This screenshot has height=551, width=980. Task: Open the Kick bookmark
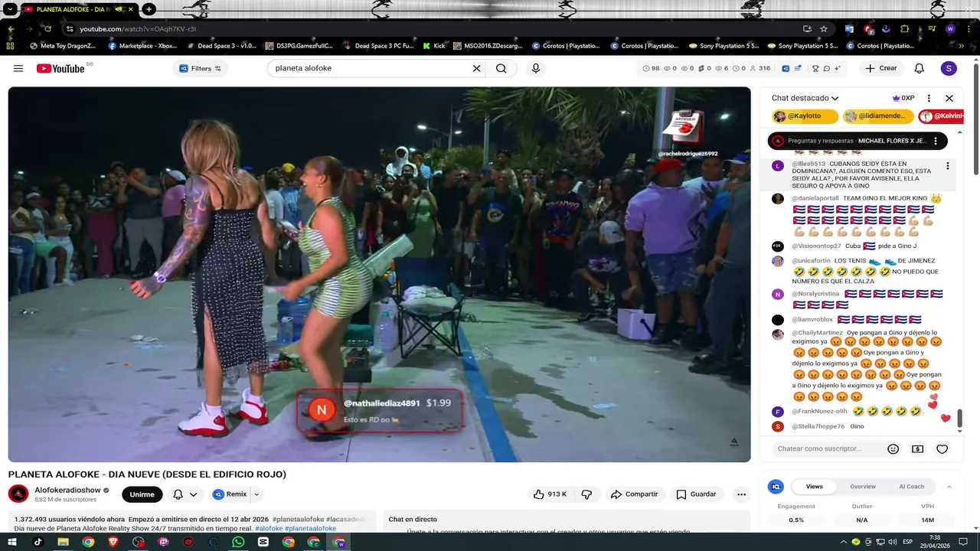point(434,46)
